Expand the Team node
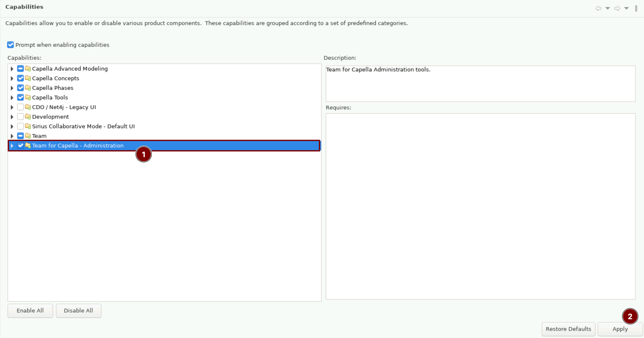This screenshot has width=644, height=338. [12, 136]
